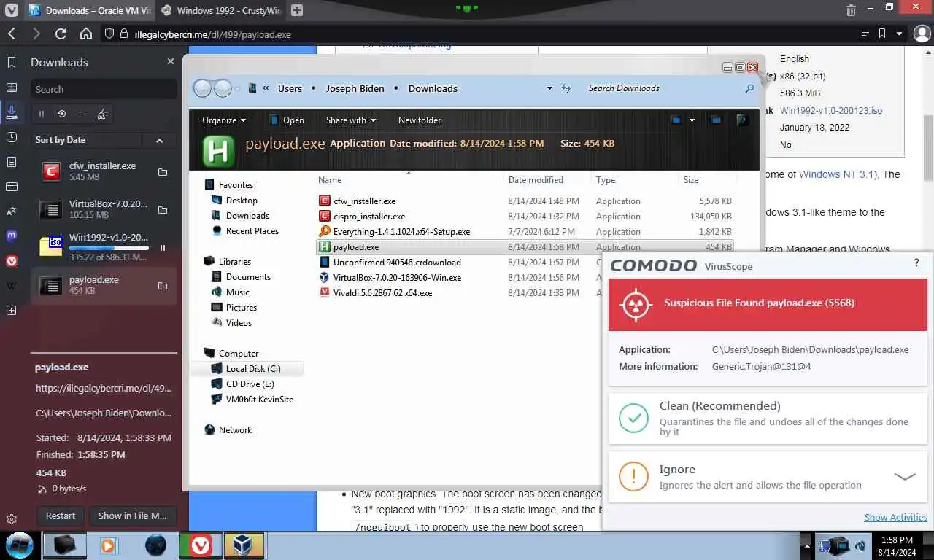Toggle reader view in address bar
The width and height of the screenshot is (934, 560).
865,34
